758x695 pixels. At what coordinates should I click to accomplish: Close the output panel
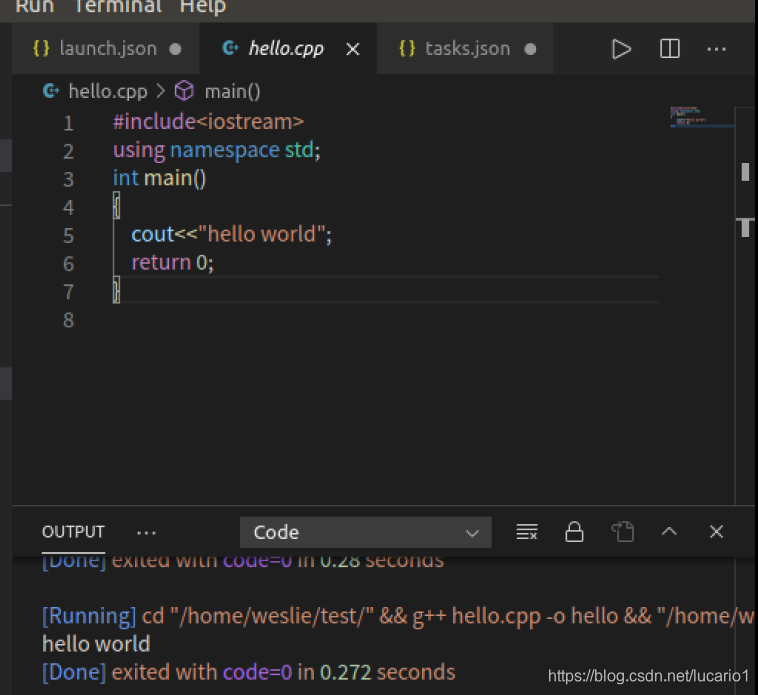coord(716,532)
